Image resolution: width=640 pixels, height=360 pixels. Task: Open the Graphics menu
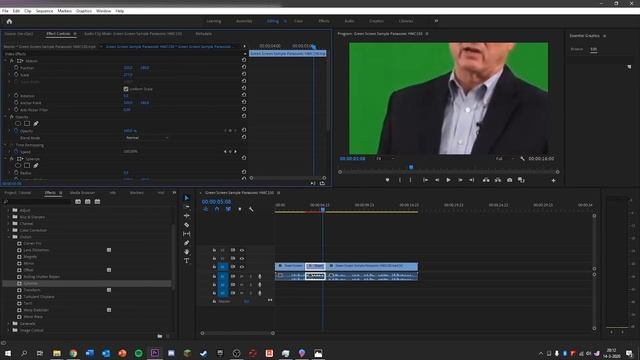pyautogui.click(x=84, y=11)
